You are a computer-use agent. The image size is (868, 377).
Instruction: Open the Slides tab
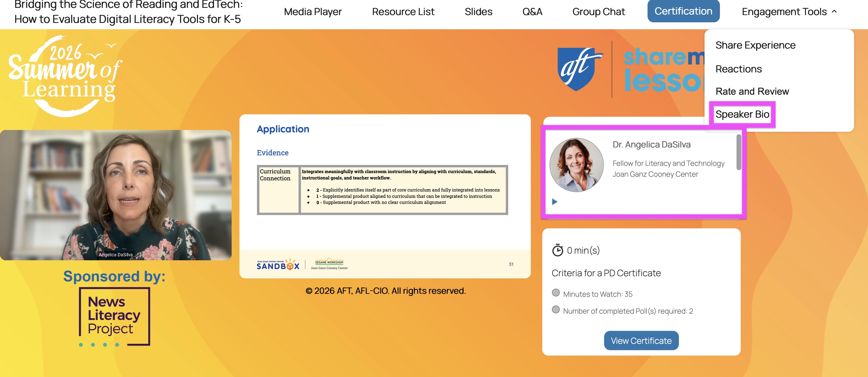[478, 12]
